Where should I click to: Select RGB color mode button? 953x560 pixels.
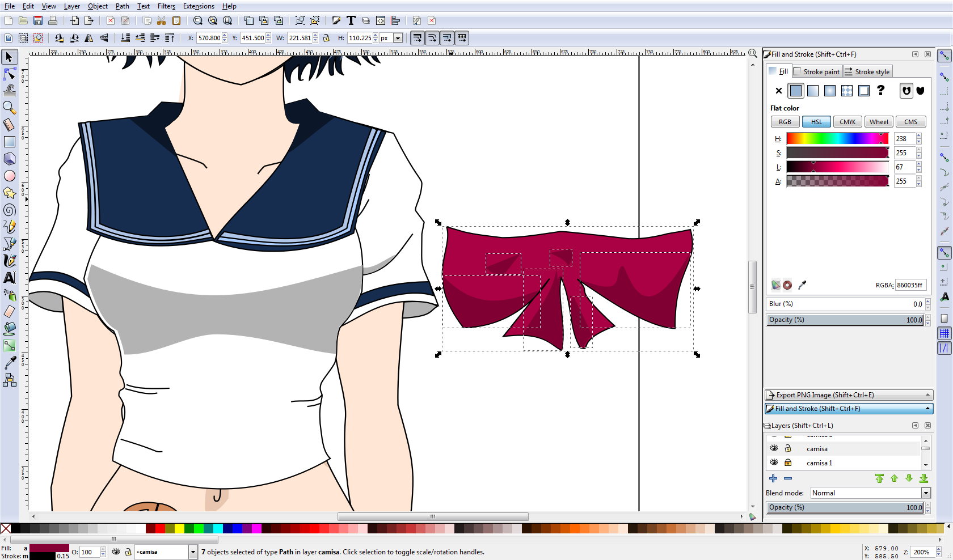[x=785, y=122]
